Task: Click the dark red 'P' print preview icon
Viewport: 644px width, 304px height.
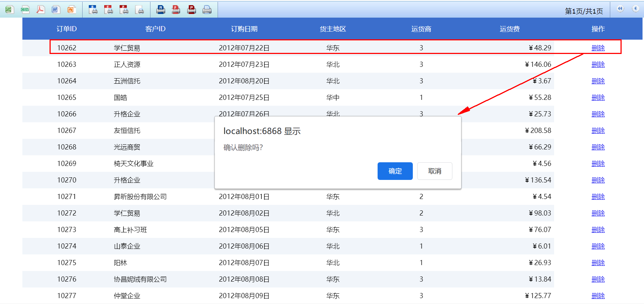Action: pos(124,10)
